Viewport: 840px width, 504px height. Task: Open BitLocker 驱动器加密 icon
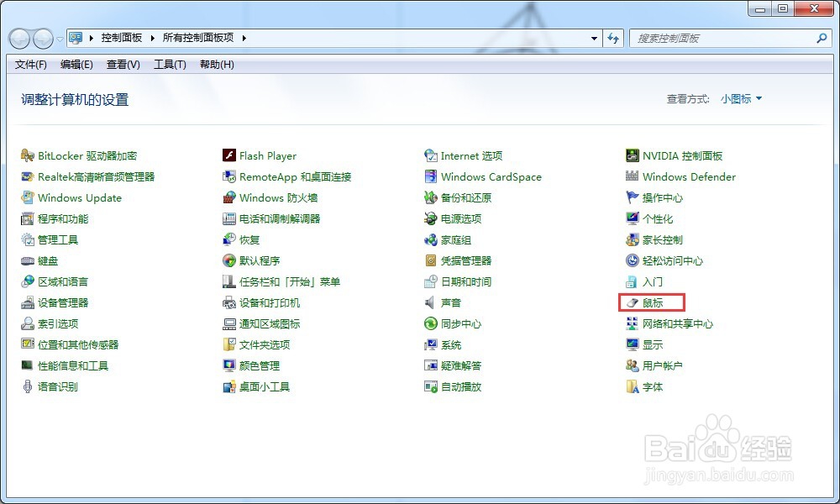(x=28, y=156)
